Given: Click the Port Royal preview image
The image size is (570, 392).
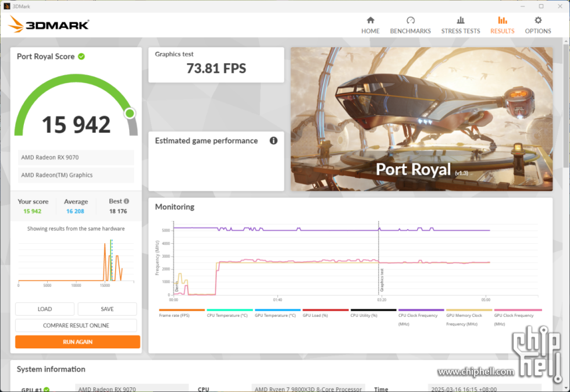Looking at the screenshot, I should click(x=421, y=119).
